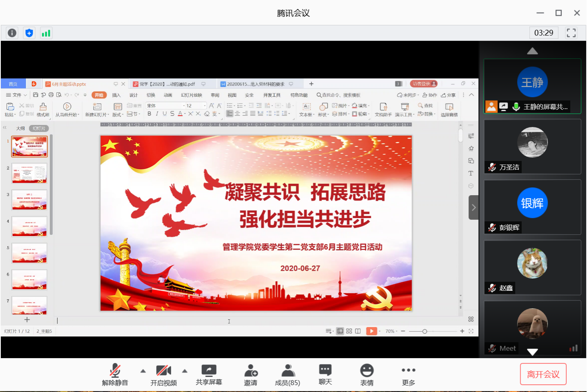
Task: Click 分享 share button in WPS
Action: [x=449, y=95]
